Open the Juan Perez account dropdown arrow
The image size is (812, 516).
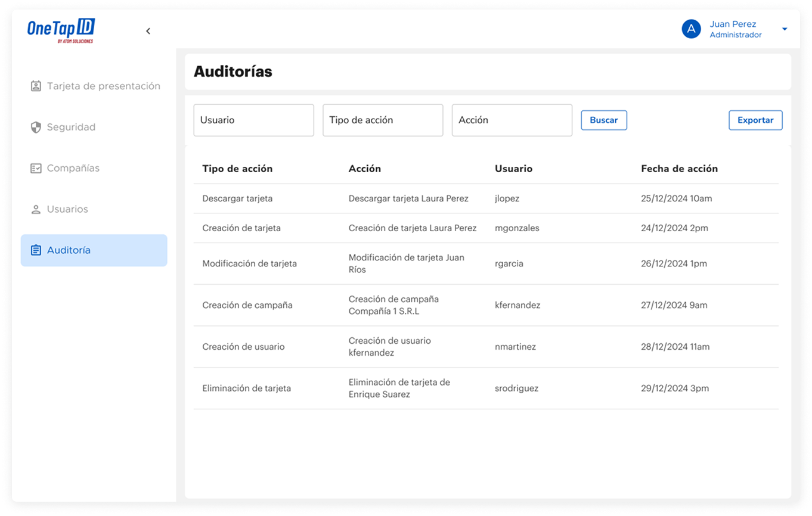[x=785, y=29]
